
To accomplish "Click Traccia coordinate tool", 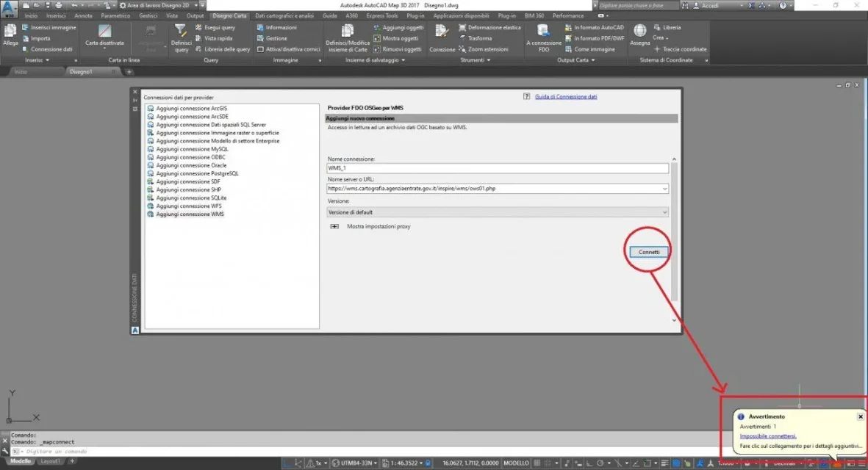I will pyautogui.click(x=680, y=49).
